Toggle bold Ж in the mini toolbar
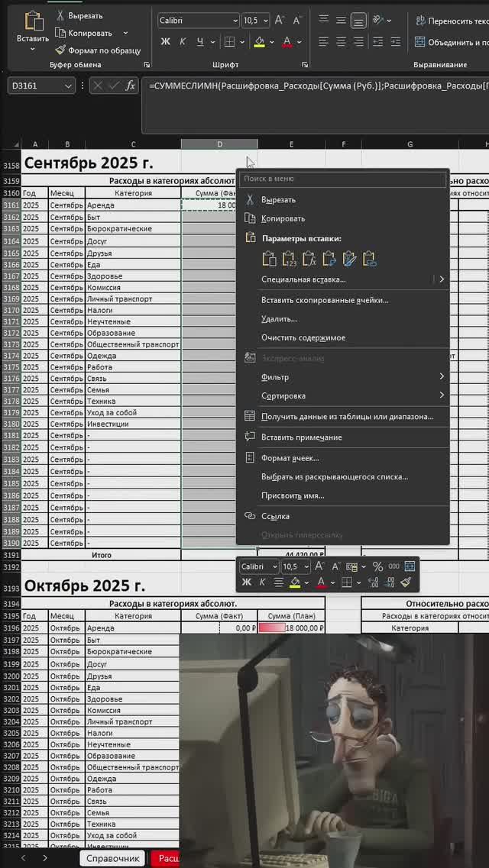 click(247, 582)
